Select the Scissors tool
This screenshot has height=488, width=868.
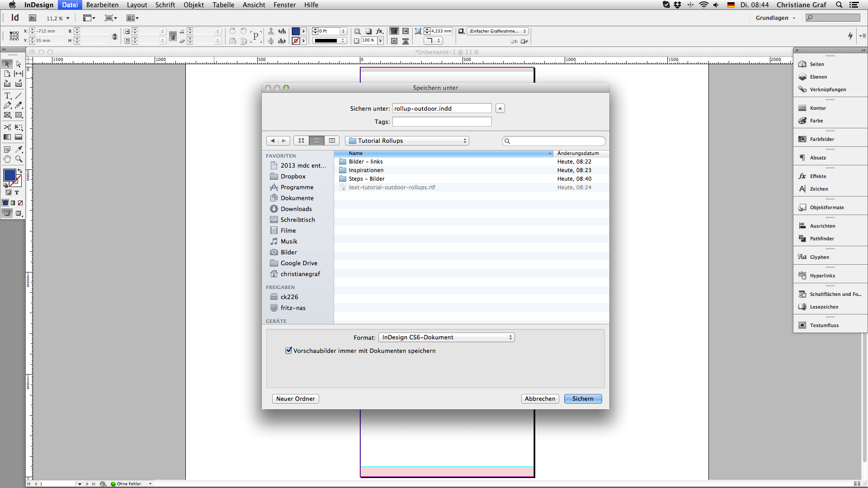click(7, 127)
